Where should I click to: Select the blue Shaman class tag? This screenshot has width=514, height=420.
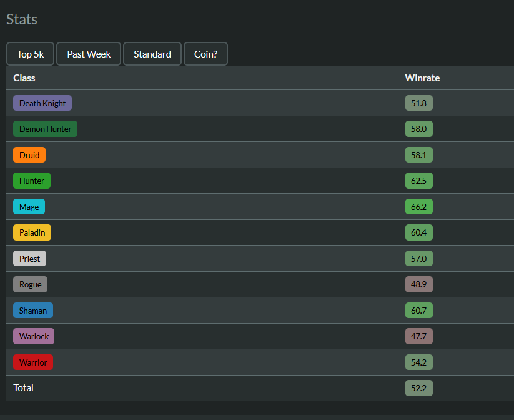pyautogui.click(x=33, y=311)
